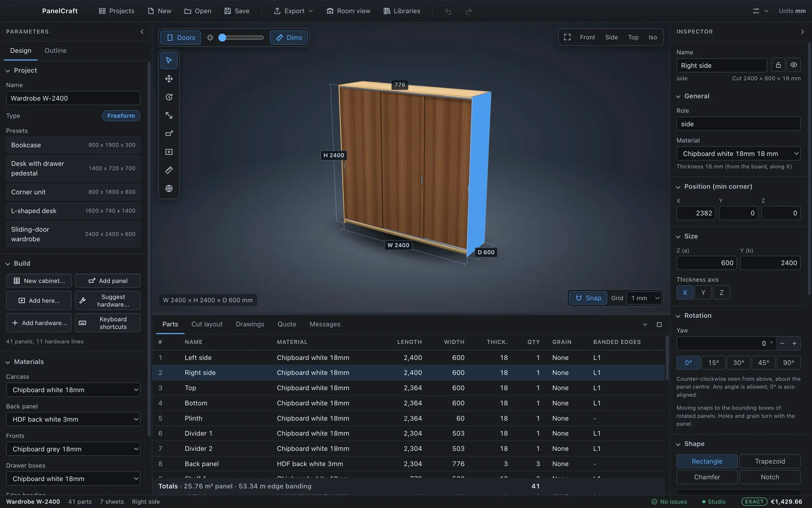
Task: Adjust the door opening slider
Action: 241,37
